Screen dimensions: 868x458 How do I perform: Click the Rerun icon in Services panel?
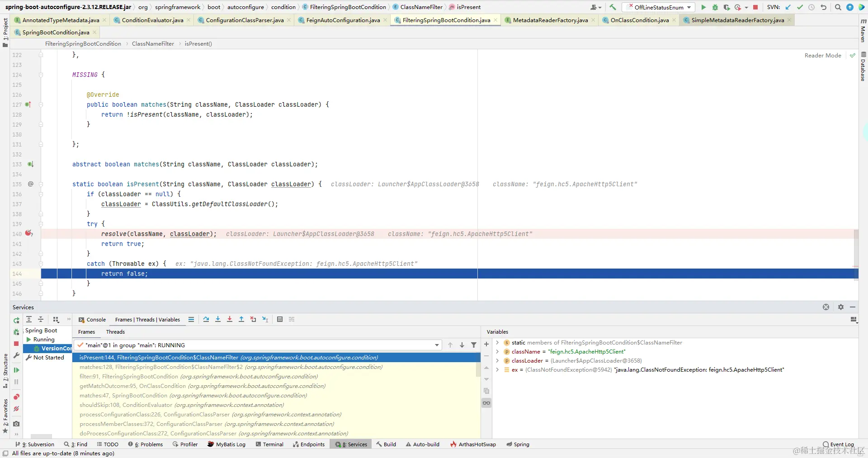pos(16,321)
